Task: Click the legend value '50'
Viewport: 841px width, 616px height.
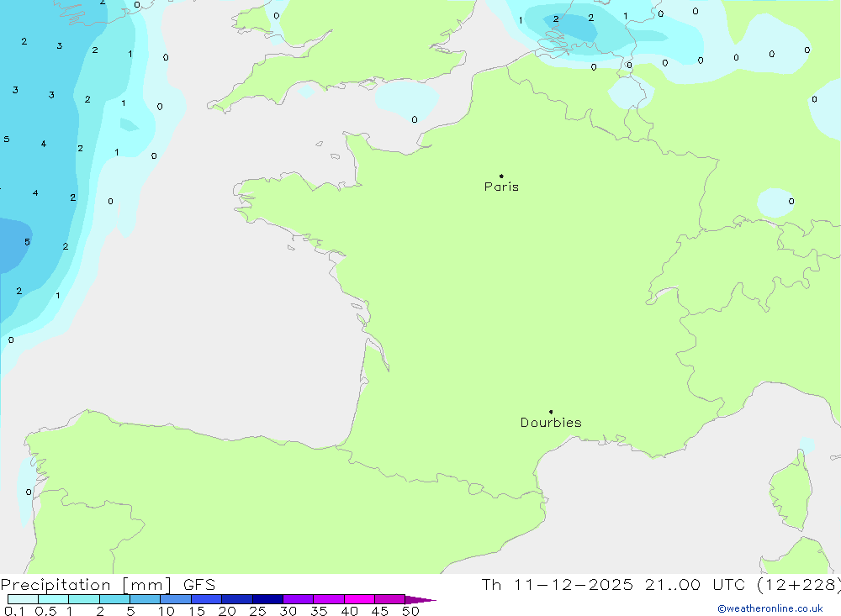Action: point(410,611)
